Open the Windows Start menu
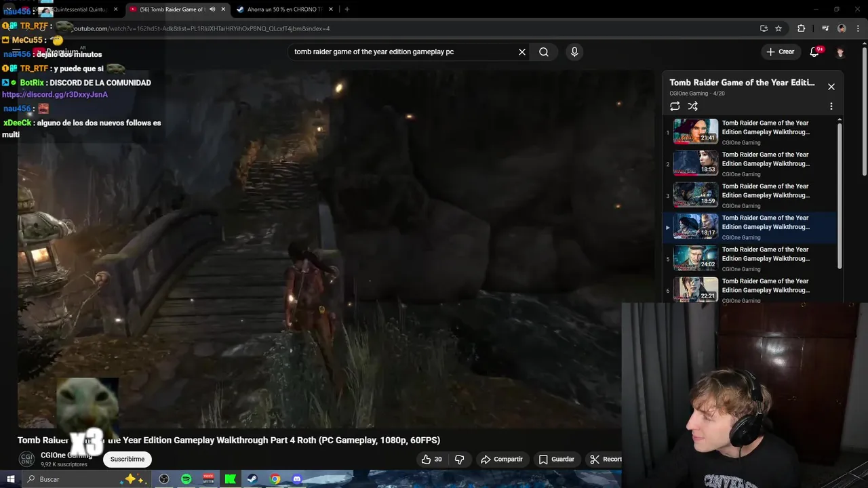Screen dimensions: 868x488 pos(10,479)
